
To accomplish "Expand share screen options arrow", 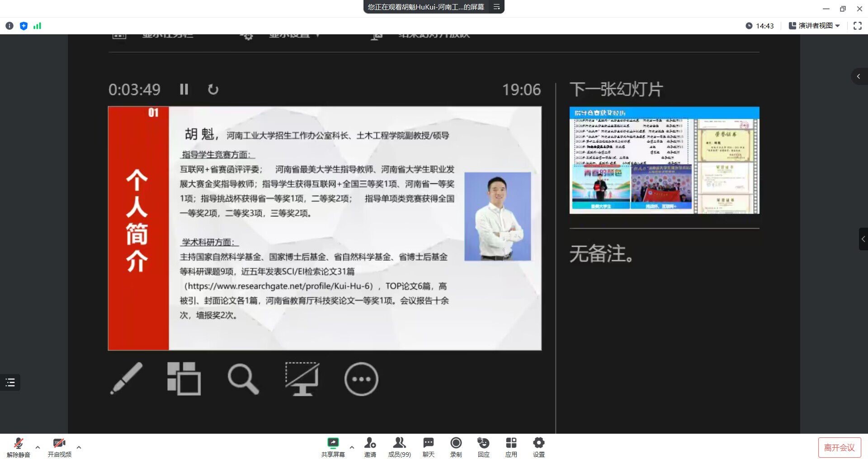I will (352, 447).
